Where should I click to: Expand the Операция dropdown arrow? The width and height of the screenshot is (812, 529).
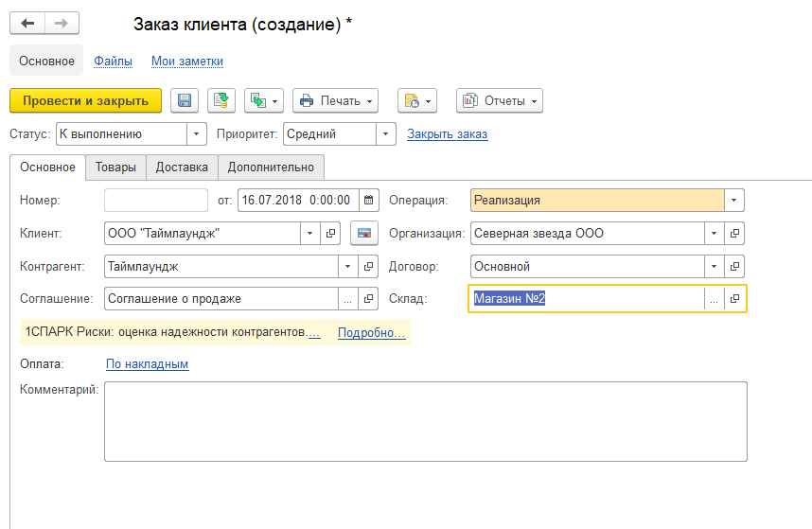733,201
